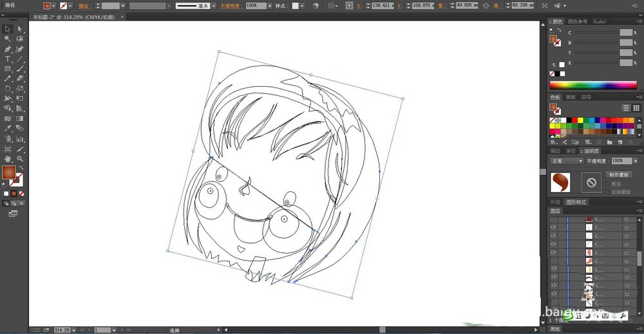This screenshot has width=644, height=334.
Task: Switch swatches panel to list view
Action: pos(625,108)
